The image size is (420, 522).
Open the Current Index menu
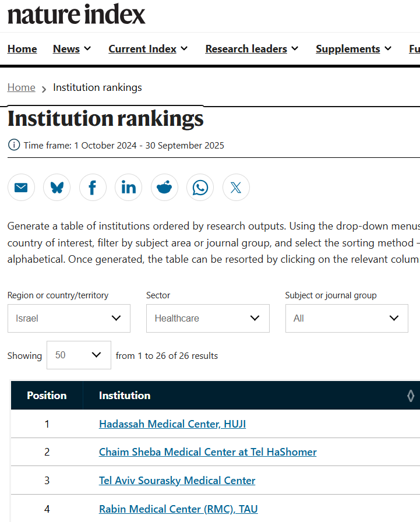coord(148,49)
